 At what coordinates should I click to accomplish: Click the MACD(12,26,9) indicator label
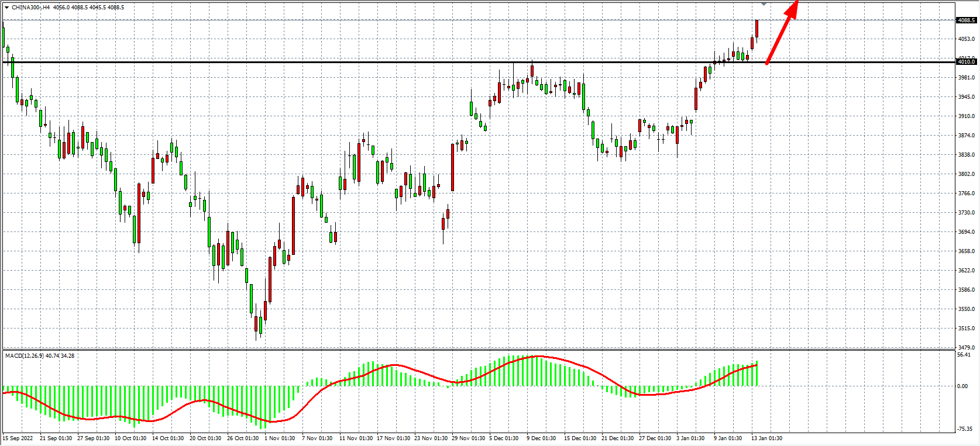23,355
